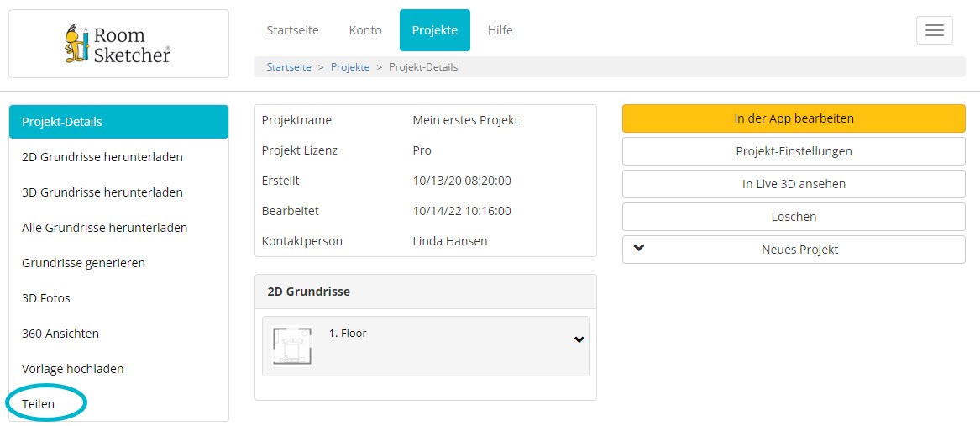Click In Live 3D ansehen button
This screenshot has width=980, height=426.
point(794,184)
